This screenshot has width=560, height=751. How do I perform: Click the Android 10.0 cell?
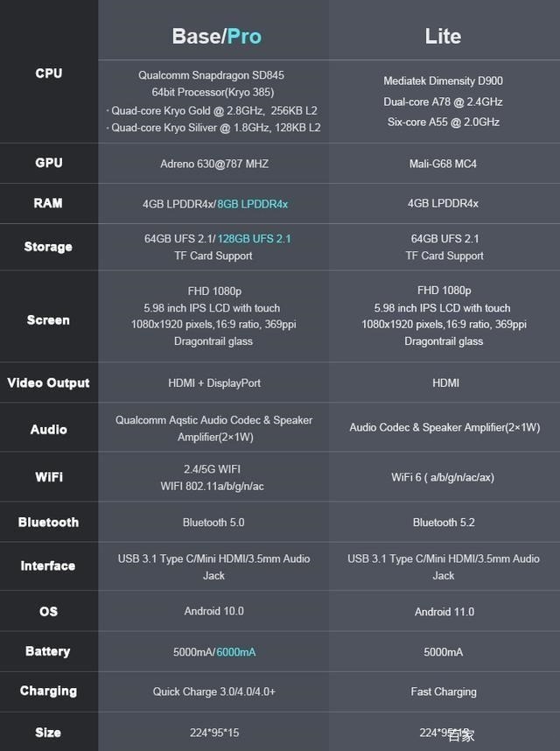(214, 611)
